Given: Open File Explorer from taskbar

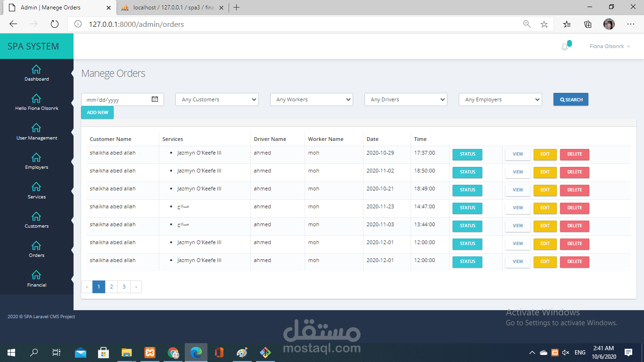Looking at the screenshot, I should 126,352.
